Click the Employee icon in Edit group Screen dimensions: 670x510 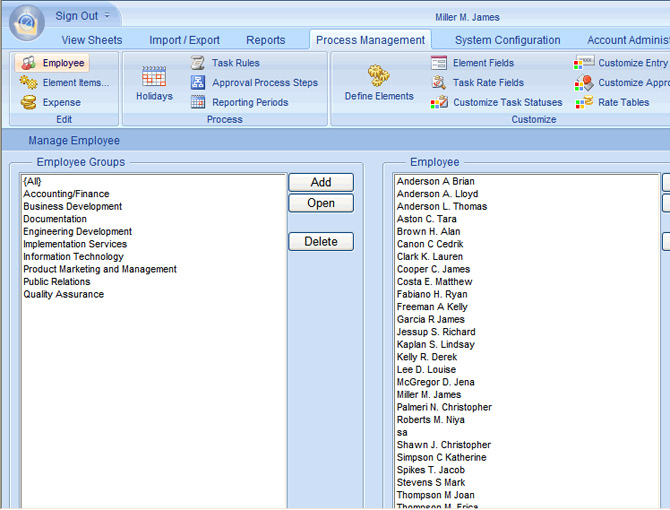tap(29, 63)
